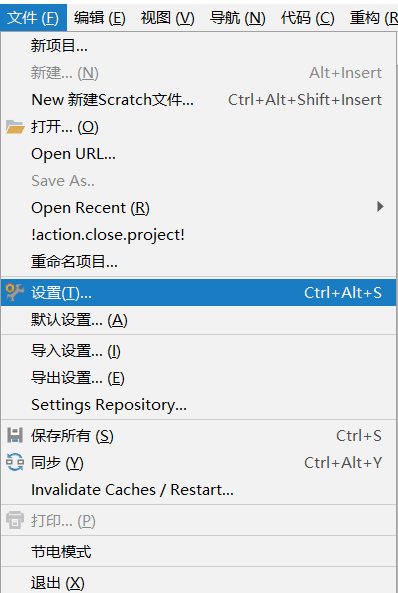Select 新项目... menu entry

pos(198,46)
